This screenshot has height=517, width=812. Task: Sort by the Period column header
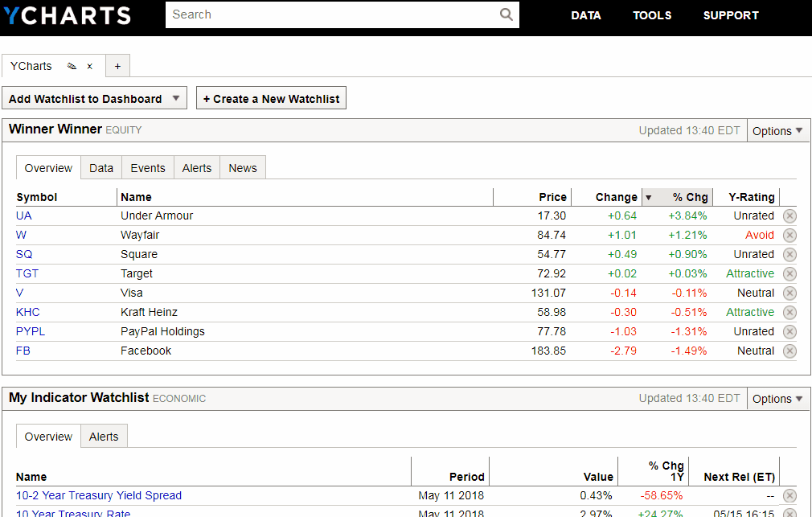click(x=466, y=477)
